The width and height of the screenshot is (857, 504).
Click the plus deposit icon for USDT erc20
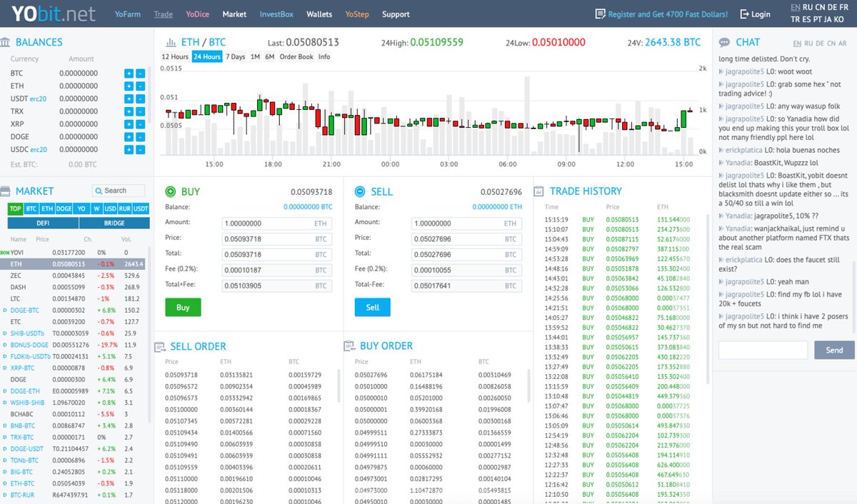click(129, 99)
